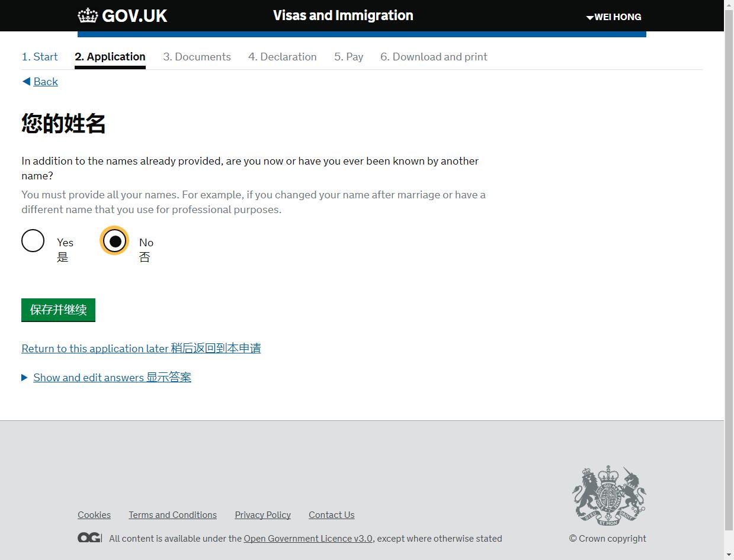Image resolution: width=734 pixels, height=560 pixels.
Task: Open the 2. Application step tab
Action: (110, 57)
